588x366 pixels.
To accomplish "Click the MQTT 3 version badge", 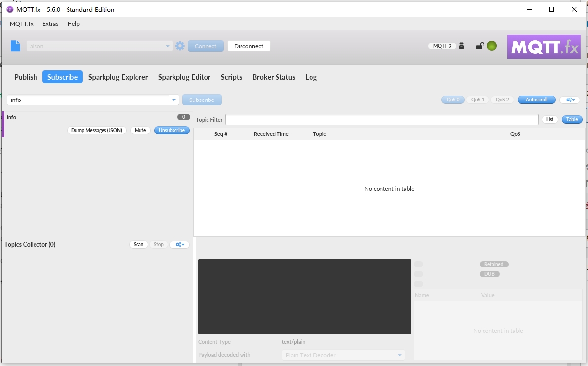I will point(442,46).
